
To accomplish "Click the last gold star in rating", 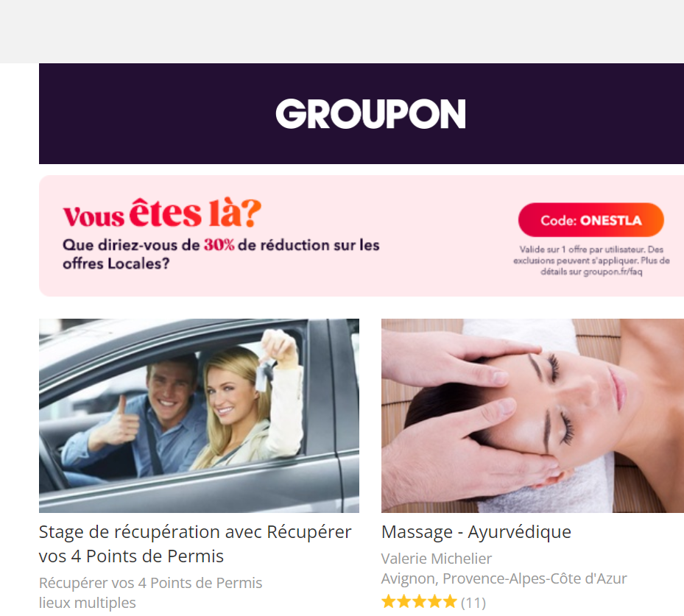I will point(450,602).
